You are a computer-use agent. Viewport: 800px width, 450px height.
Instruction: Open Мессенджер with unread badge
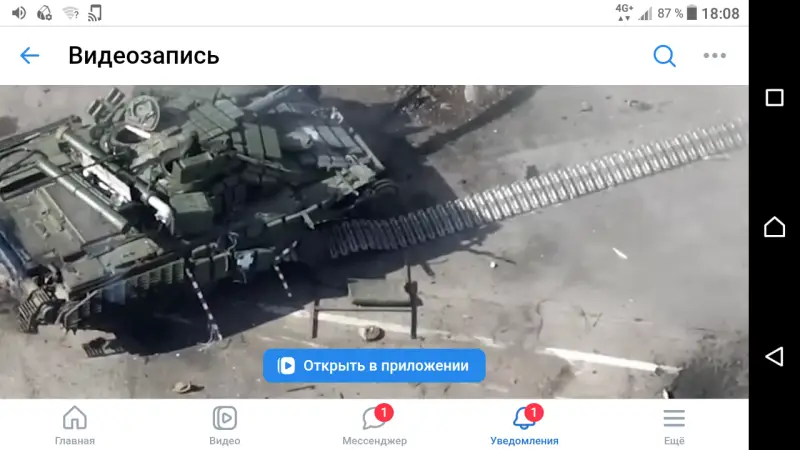click(x=374, y=425)
